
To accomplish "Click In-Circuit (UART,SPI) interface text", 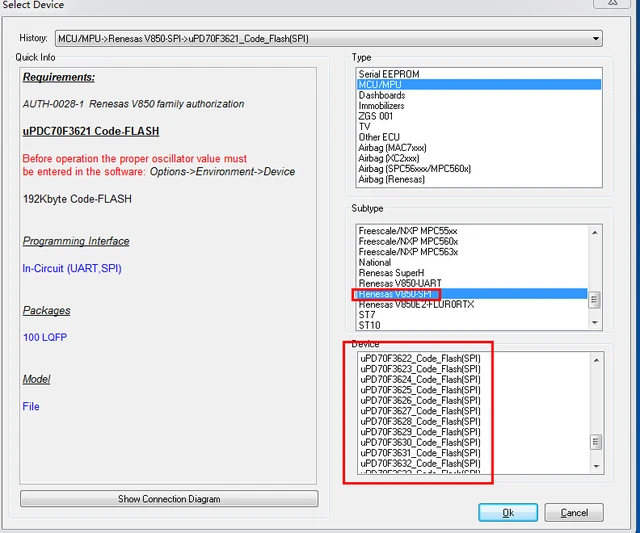I will click(72, 269).
